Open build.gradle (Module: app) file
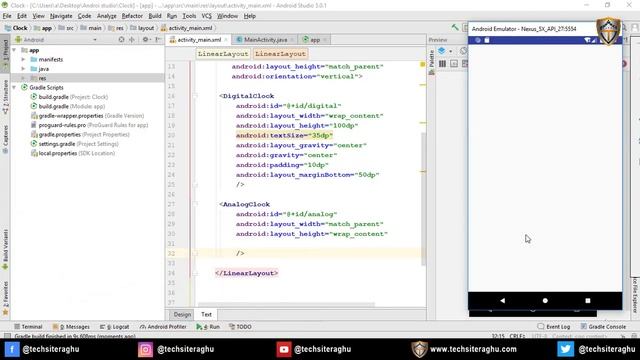This screenshot has width=640, height=360. click(x=68, y=106)
